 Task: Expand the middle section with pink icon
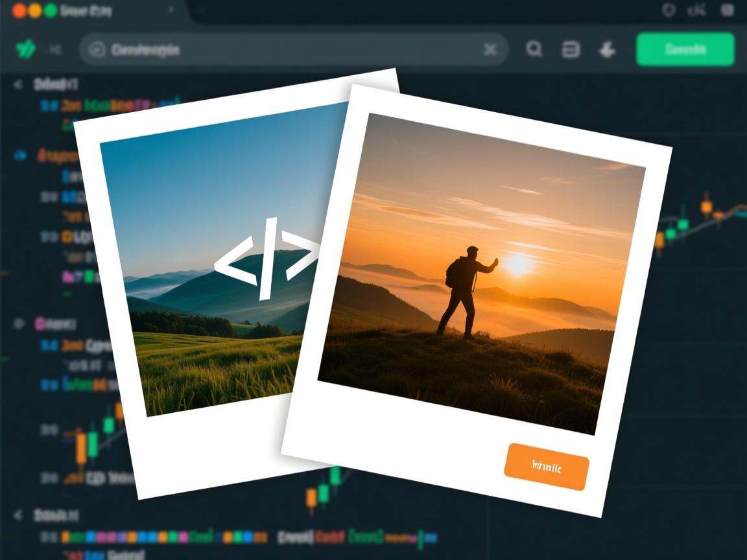coord(20,322)
